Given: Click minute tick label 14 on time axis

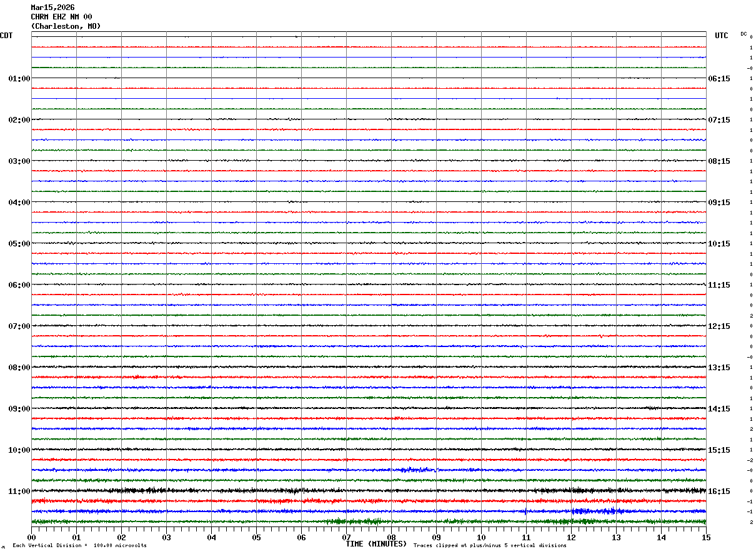Looking at the screenshot, I should pyautogui.click(x=661, y=537).
